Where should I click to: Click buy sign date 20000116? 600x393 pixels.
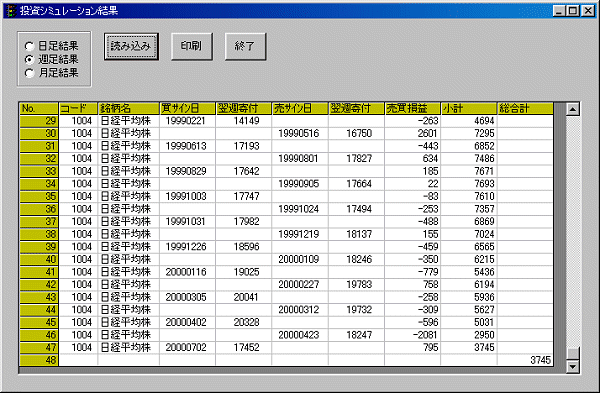(186, 272)
